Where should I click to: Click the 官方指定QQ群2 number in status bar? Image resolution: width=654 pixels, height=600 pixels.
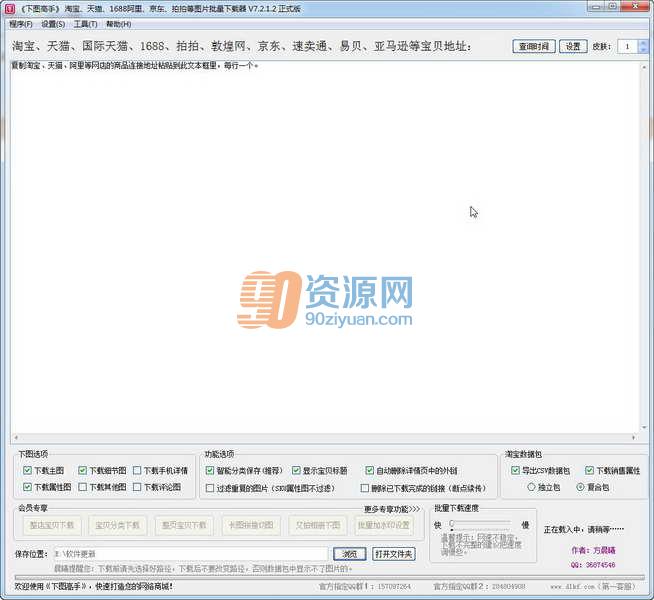point(508,587)
